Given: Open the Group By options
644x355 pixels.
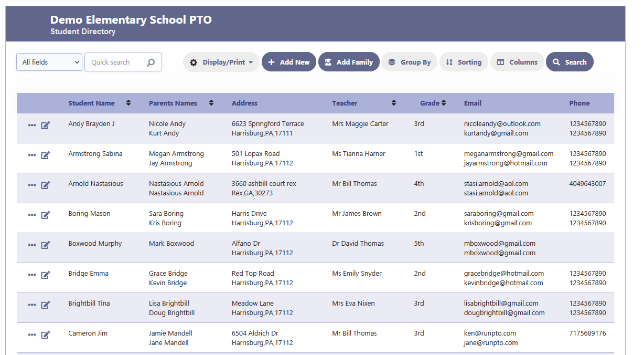Looking at the screenshot, I should 409,62.
